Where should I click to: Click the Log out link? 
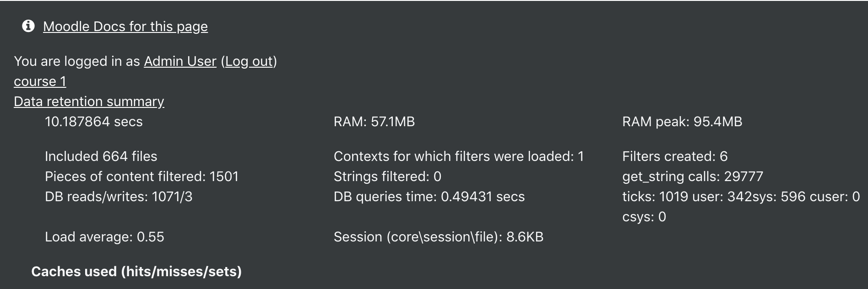(x=249, y=61)
